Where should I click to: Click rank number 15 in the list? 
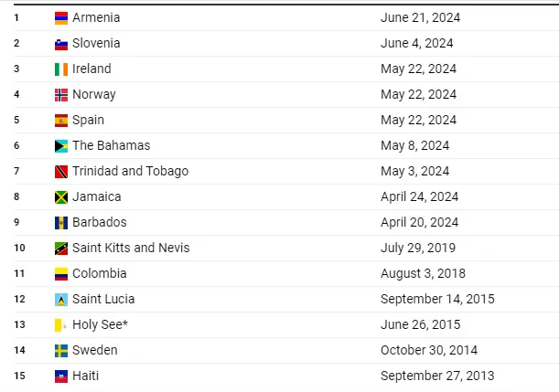(x=19, y=376)
